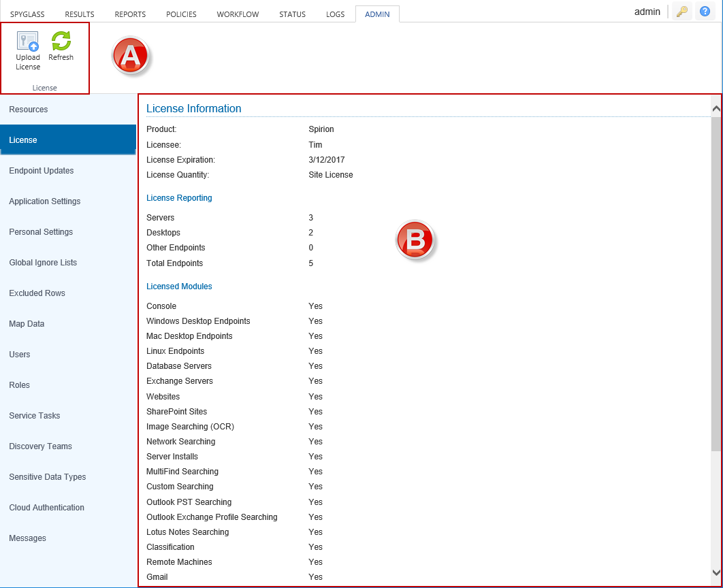Click the green Refresh icon
The height and width of the screenshot is (588, 723).
61,42
